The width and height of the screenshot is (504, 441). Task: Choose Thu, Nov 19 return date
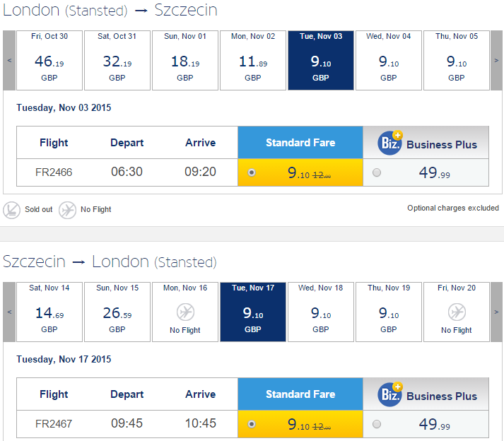(389, 312)
